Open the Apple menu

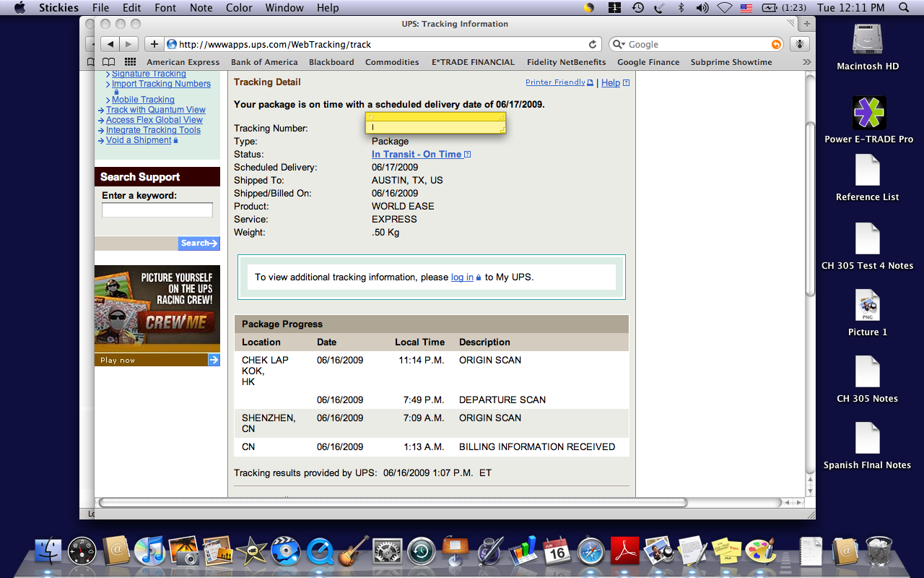19,8
